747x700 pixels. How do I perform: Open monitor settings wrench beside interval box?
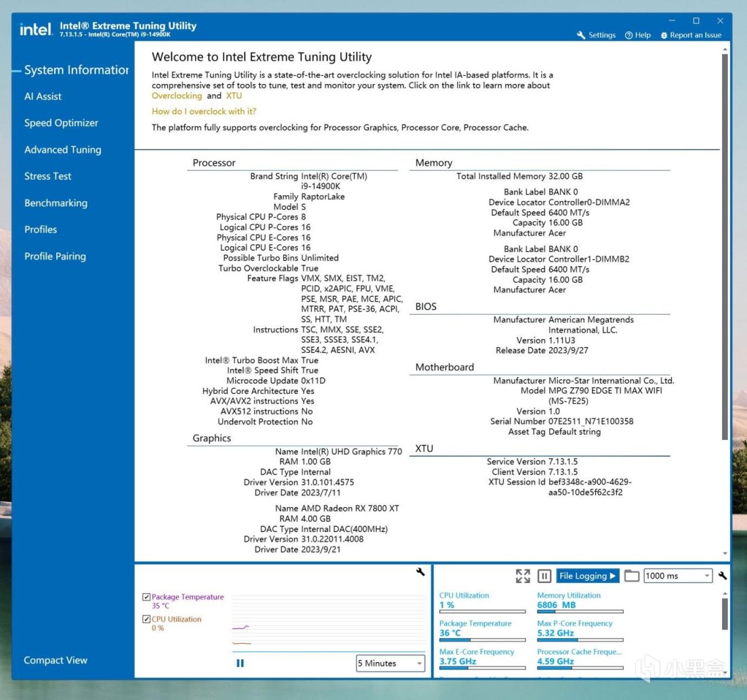tap(722, 575)
